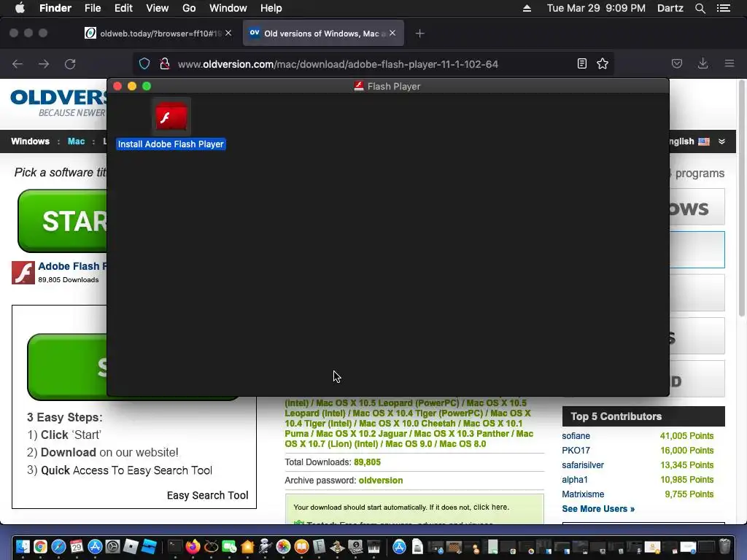Launch Safari from the dock
Viewport: 747px width, 560px height.
[58, 546]
